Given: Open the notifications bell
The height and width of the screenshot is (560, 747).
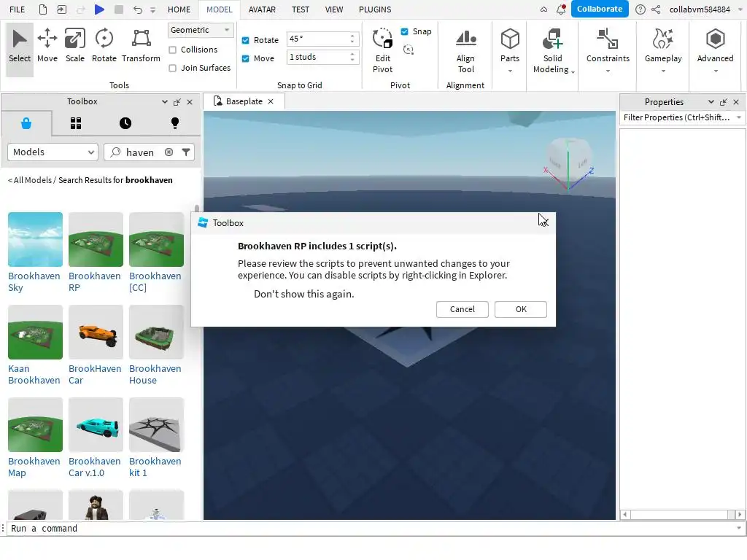Looking at the screenshot, I should (x=561, y=9).
